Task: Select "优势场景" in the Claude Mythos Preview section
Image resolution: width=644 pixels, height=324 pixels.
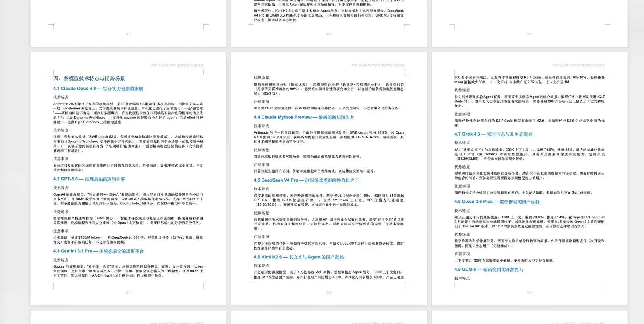Action: click(x=262, y=150)
